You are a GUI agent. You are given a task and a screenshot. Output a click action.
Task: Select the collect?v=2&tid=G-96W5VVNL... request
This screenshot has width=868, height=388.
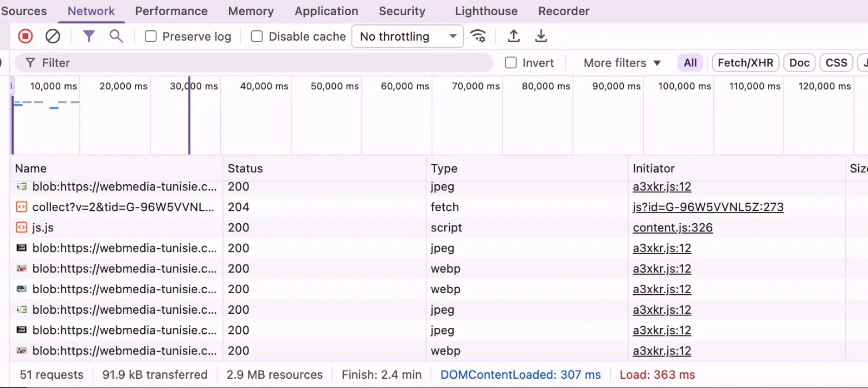point(123,207)
